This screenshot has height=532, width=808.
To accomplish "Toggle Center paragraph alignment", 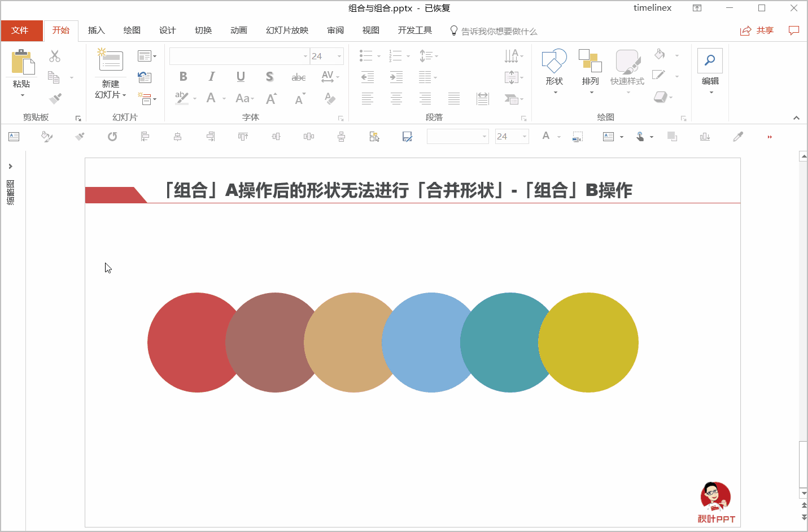I will pos(396,99).
